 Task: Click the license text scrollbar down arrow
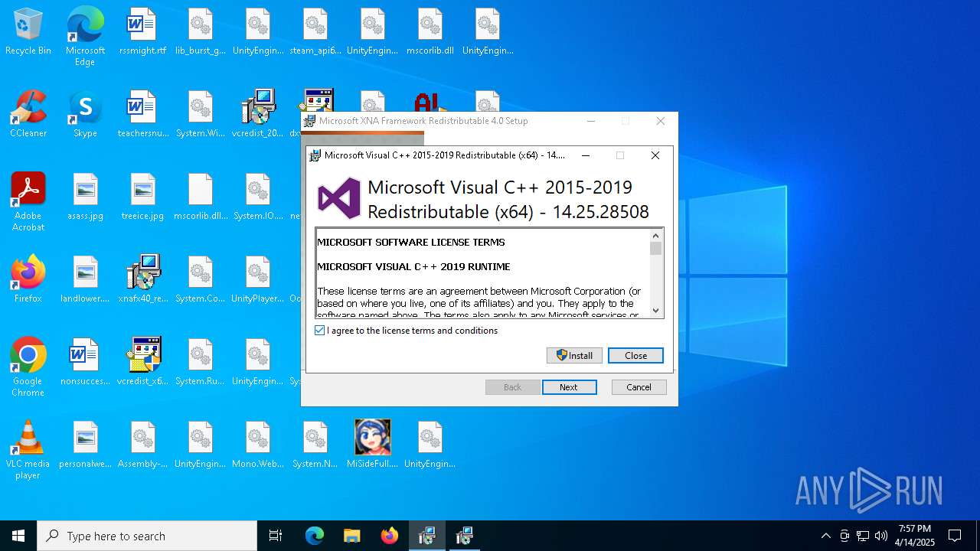[x=655, y=310]
